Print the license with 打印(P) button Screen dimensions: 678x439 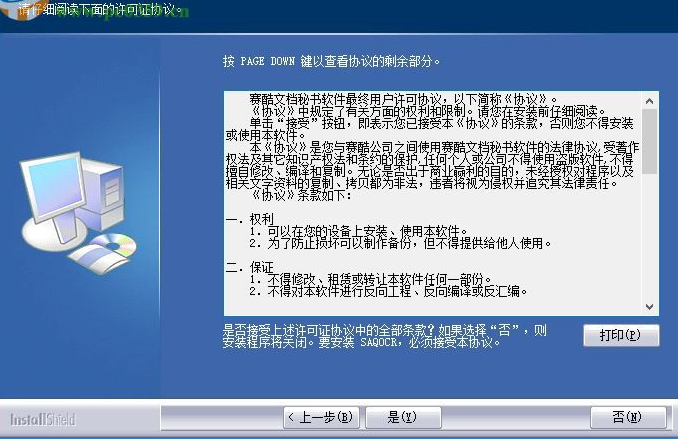click(621, 335)
